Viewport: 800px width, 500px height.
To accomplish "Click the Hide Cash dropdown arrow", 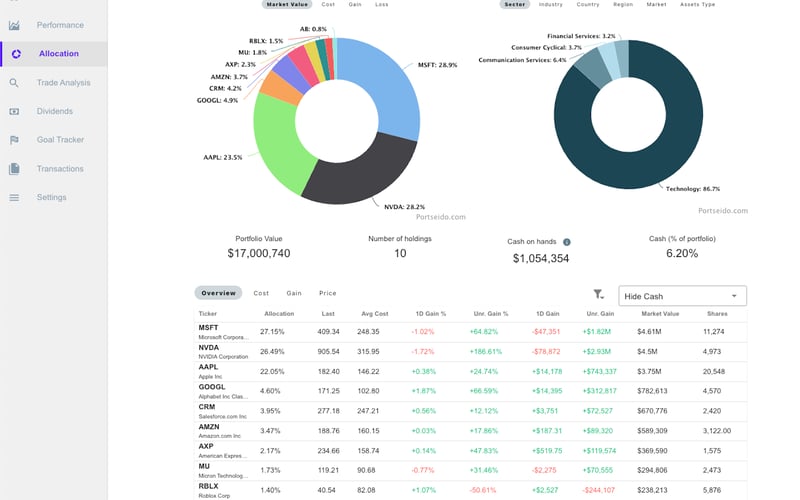I will point(734,296).
